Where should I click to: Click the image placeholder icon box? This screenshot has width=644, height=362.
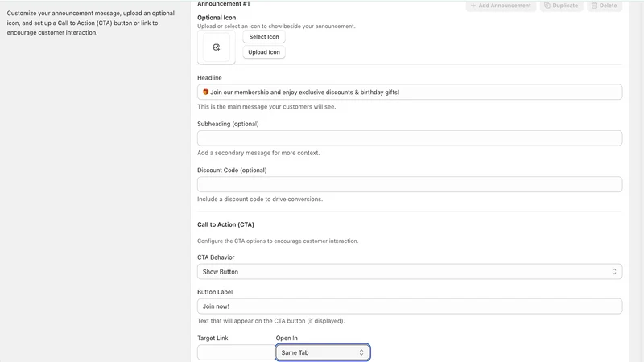(x=217, y=47)
